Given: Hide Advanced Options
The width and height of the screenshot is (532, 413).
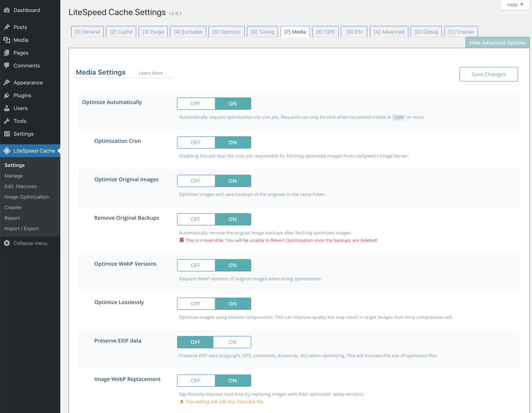Looking at the screenshot, I should tap(497, 43).
